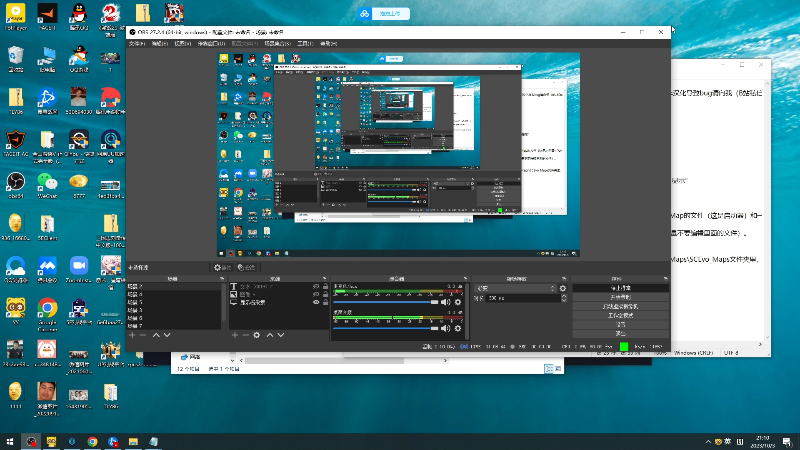Toggle lock on the display capture source

325,302
